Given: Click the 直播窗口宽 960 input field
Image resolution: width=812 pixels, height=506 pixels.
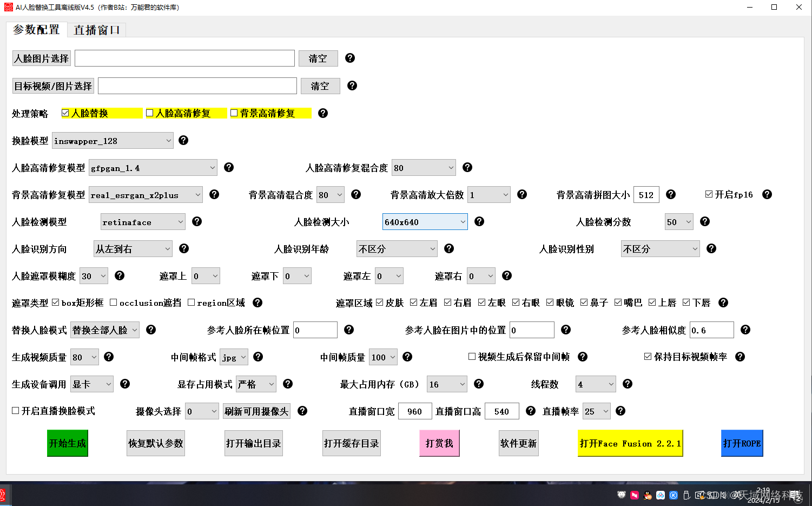Looking at the screenshot, I should [415, 411].
